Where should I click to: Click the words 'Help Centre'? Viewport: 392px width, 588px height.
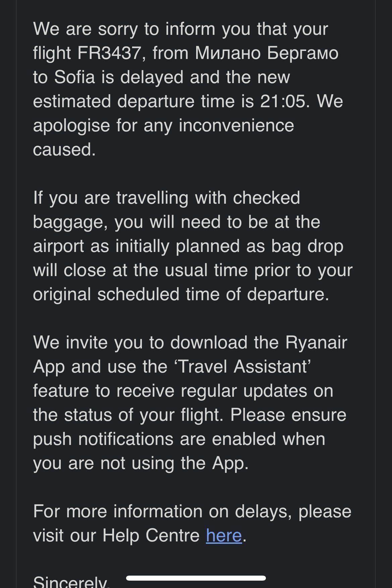[x=151, y=535]
